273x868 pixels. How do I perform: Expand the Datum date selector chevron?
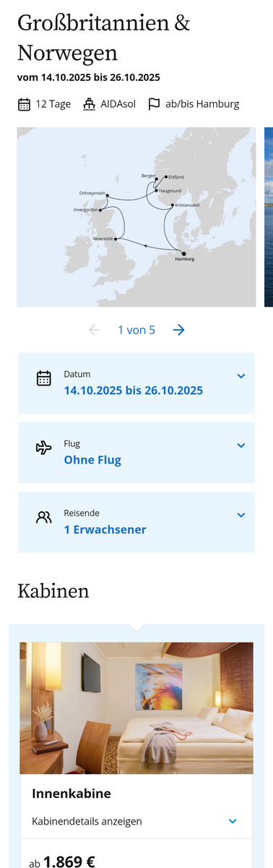pyautogui.click(x=241, y=376)
